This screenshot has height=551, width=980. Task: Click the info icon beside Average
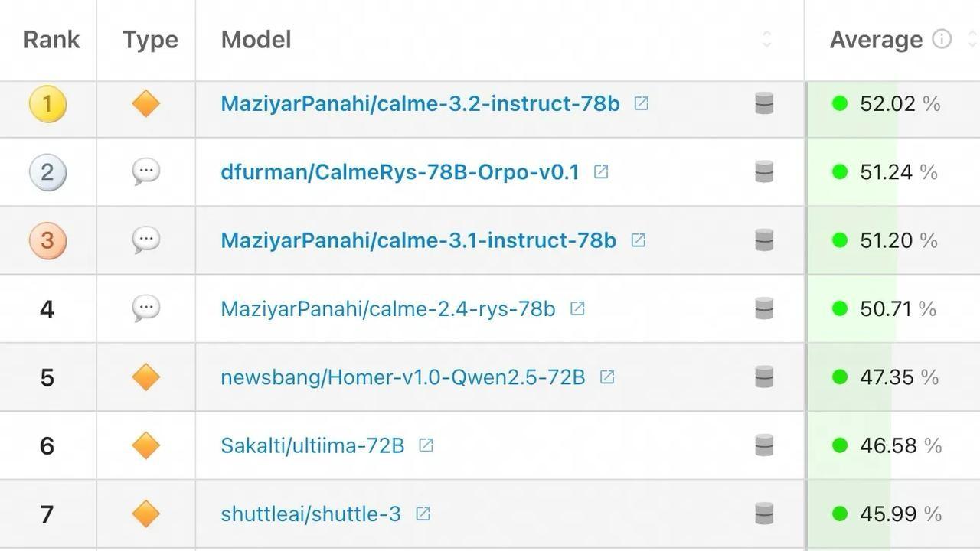pyautogui.click(x=942, y=39)
